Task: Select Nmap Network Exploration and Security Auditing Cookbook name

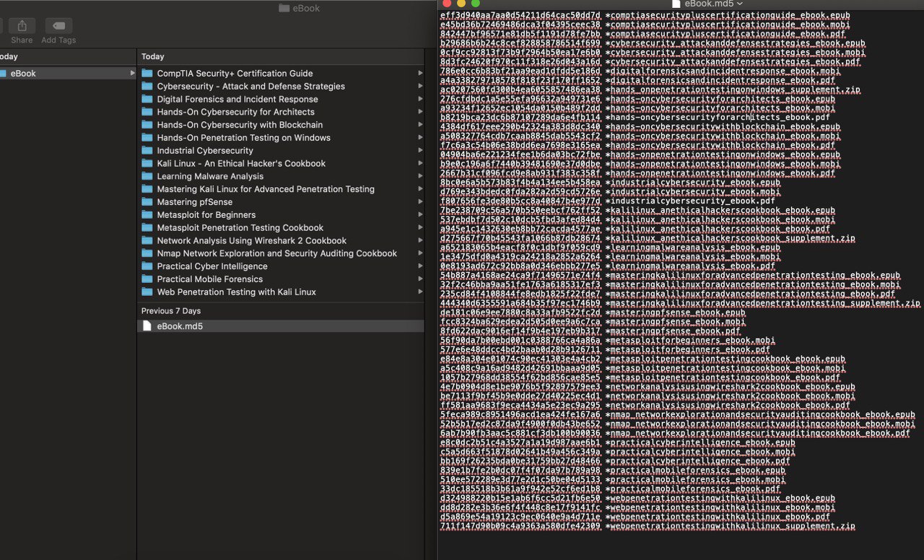Action: [277, 253]
